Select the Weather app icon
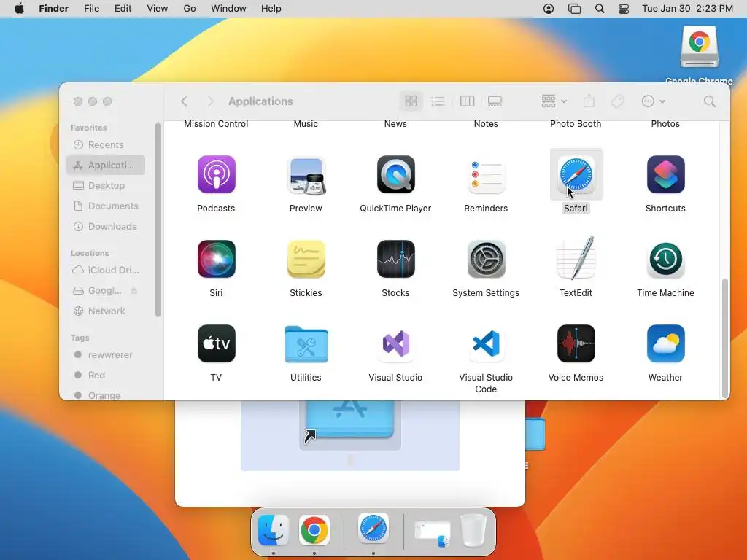The height and width of the screenshot is (560, 747). point(665,344)
